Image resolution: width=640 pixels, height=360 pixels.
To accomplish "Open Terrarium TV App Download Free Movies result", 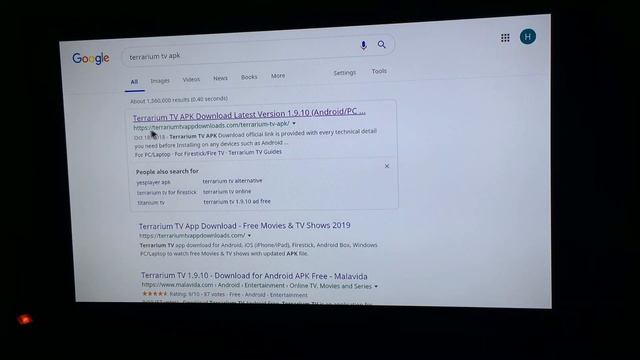I will pos(244,226).
